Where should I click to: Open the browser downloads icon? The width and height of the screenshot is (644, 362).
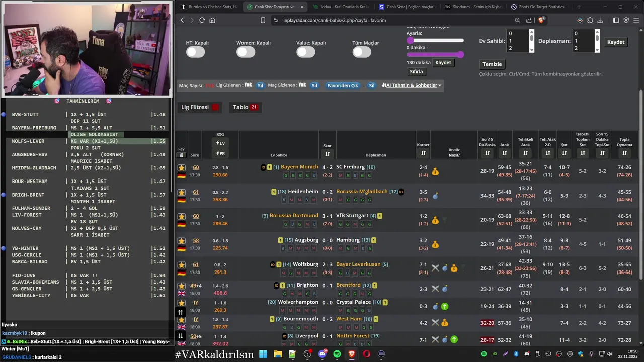601,20
